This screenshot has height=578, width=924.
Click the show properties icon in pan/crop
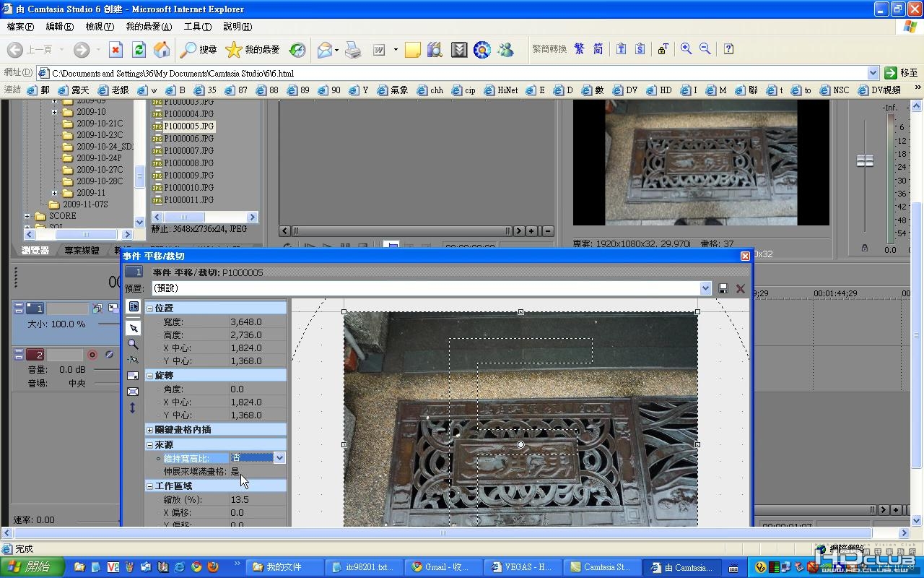(133, 307)
